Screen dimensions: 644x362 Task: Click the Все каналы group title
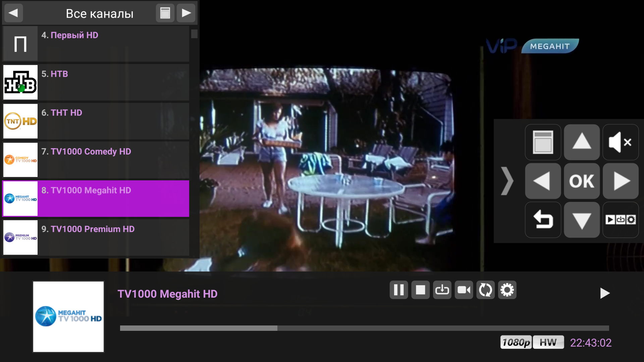[100, 14]
